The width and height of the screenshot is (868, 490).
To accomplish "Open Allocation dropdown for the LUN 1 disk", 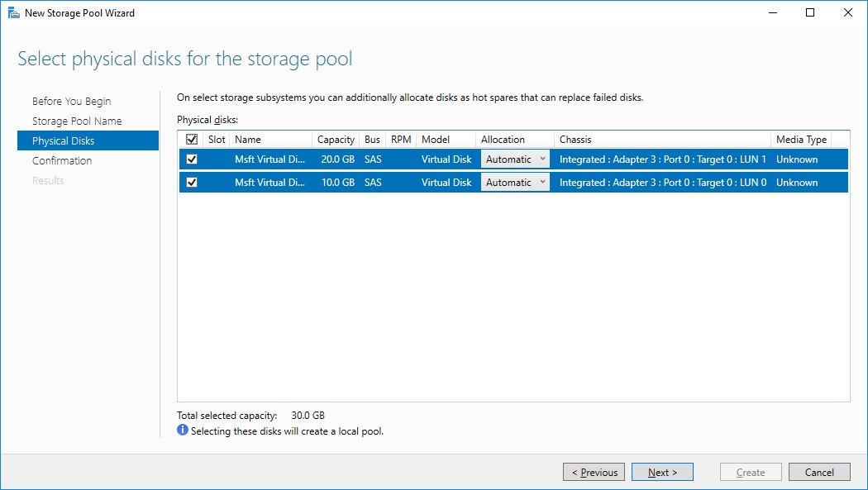I will [x=542, y=159].
